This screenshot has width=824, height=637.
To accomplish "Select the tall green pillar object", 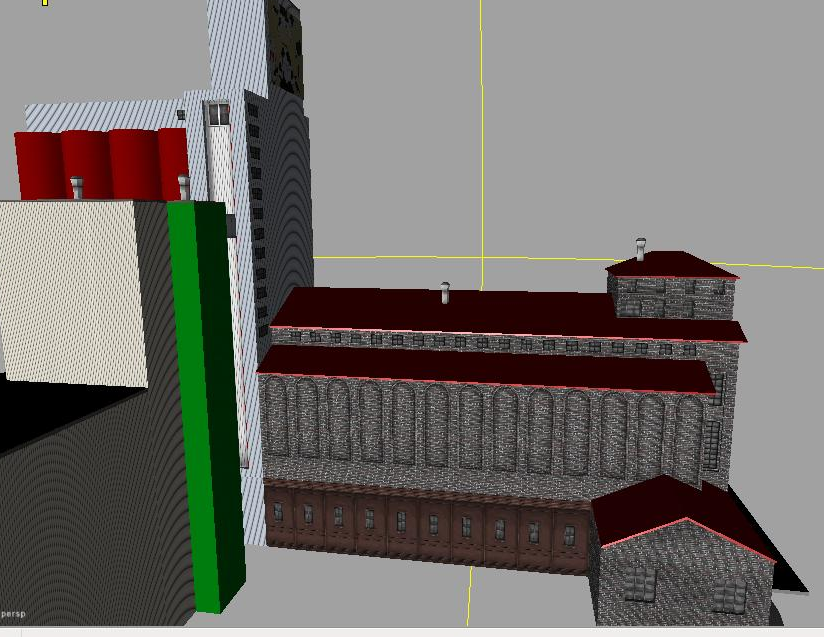I will click(x=207, y=407).
